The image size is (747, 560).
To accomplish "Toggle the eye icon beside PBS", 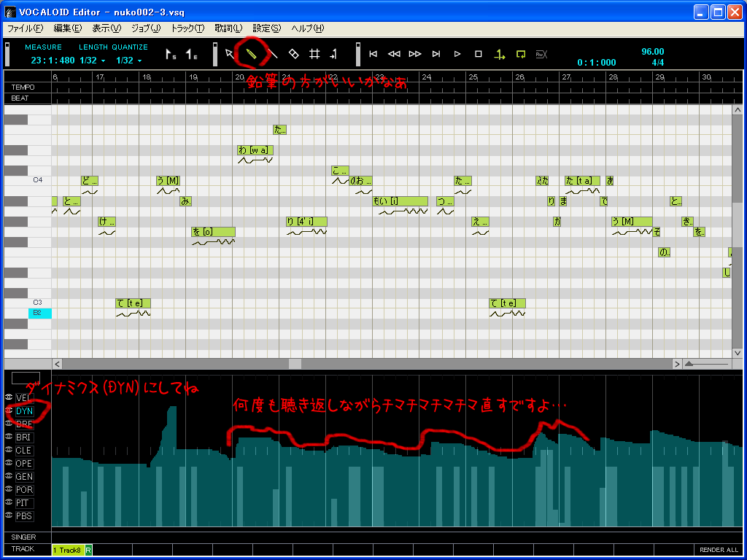I will (9, 516).
